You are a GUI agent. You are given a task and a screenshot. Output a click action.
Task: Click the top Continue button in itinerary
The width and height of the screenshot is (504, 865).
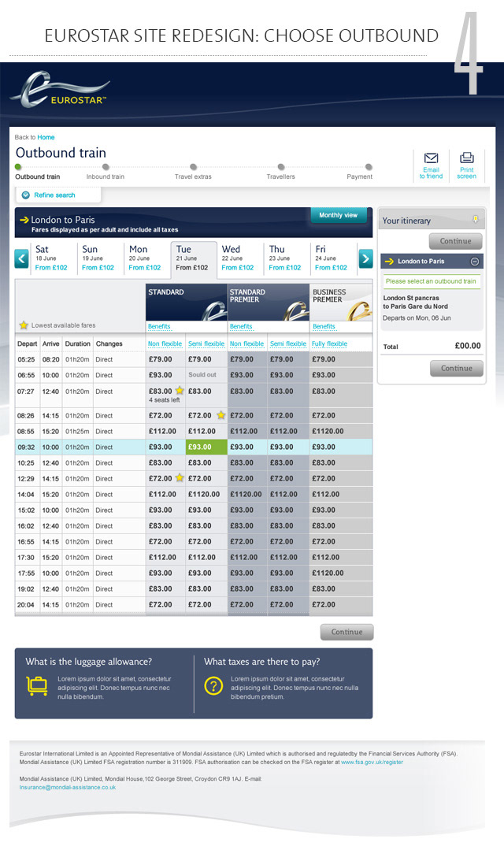pyautogui.click(x=455, y=241)
